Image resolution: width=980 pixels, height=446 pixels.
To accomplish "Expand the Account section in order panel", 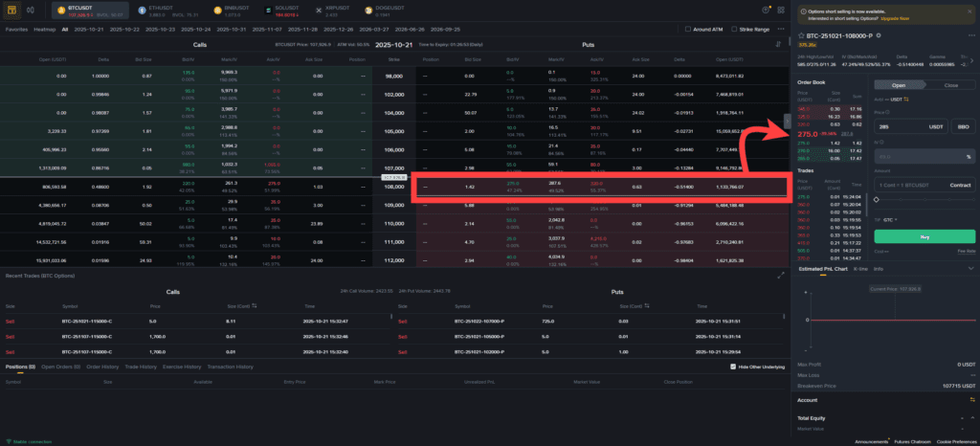I will tap(970, 400).
